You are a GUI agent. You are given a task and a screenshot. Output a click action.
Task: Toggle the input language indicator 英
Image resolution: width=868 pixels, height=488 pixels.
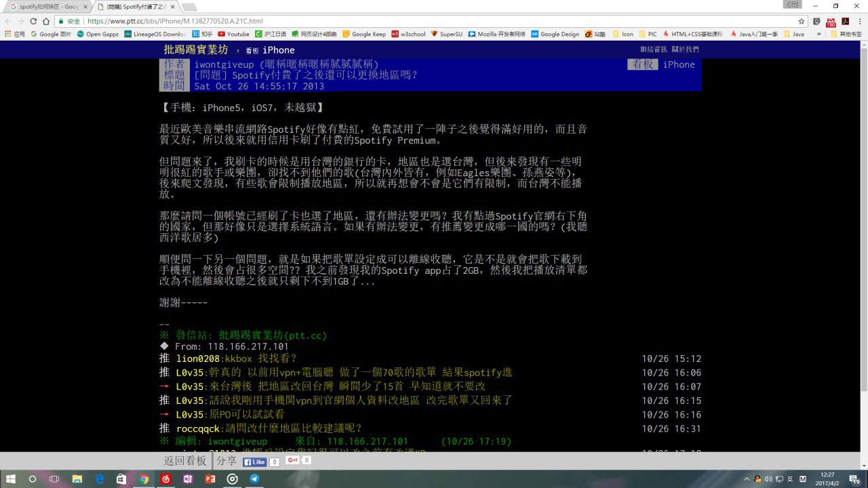click(790, 479)
